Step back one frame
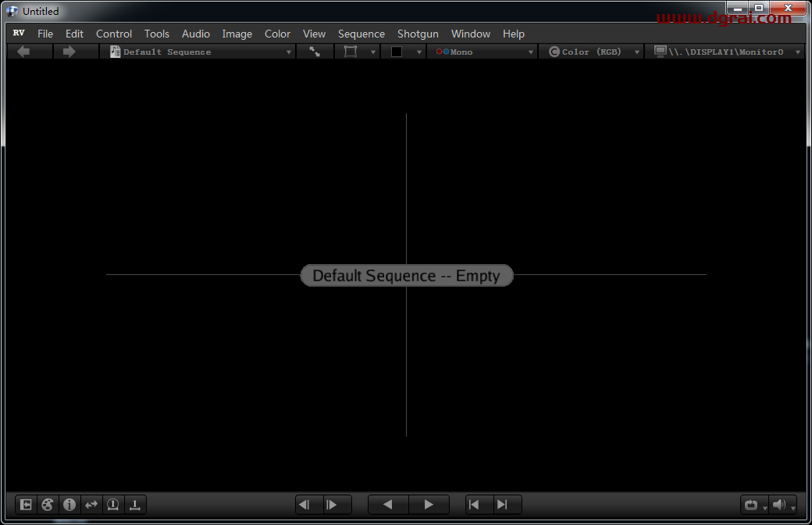The image size is (812, 525). (304, 505)
